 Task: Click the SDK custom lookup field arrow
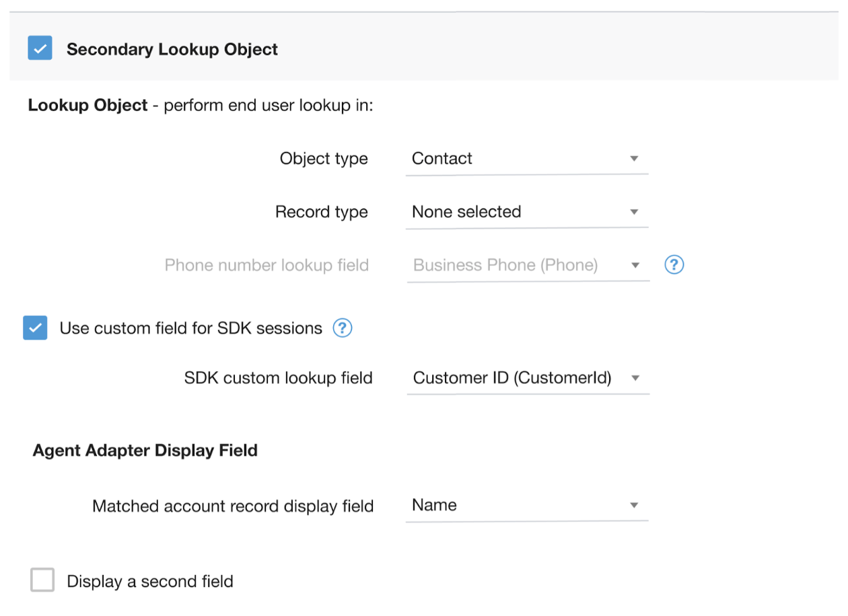635,378
